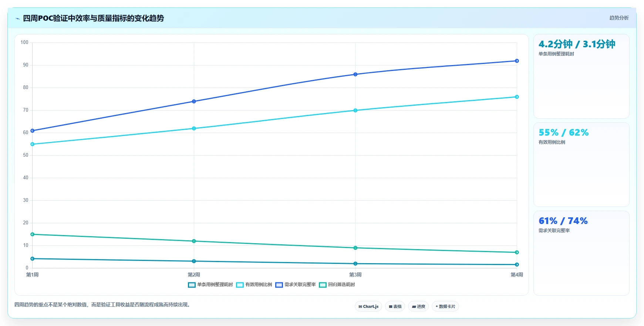Select the 有效用例比例 data point at 第2周
The image size is (644, 326).
pos(194,129)
